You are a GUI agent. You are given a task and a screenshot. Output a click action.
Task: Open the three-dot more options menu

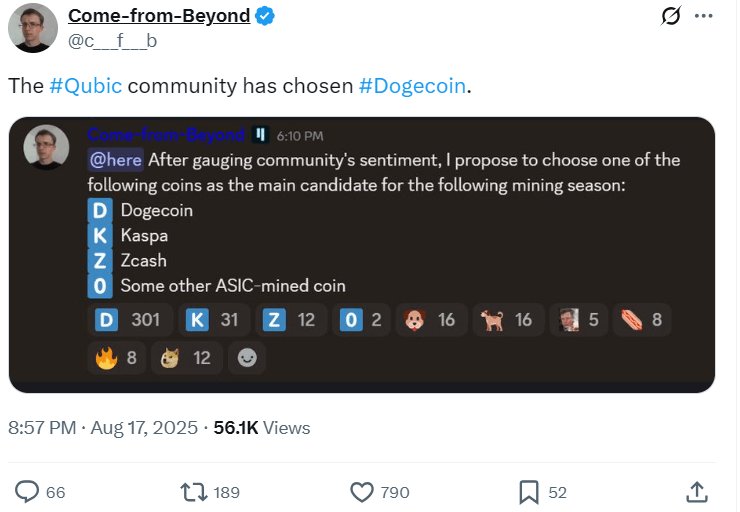704,16
